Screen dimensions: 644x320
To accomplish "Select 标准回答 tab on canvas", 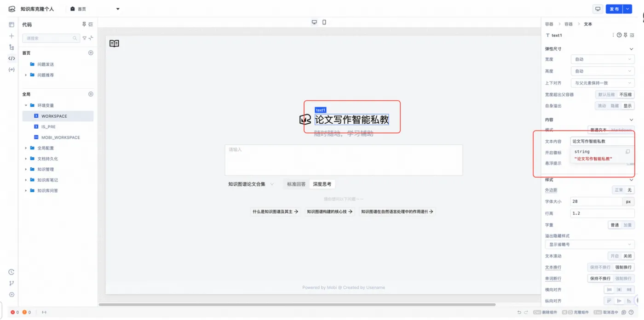I will pos(296,184).
